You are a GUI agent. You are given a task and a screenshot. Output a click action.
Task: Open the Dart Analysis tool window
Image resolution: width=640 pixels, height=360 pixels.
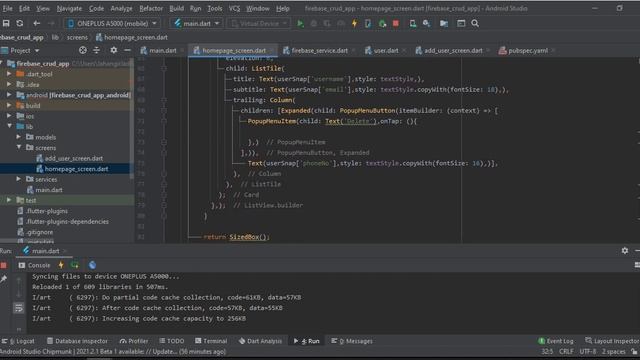click(x=260, y=341)
